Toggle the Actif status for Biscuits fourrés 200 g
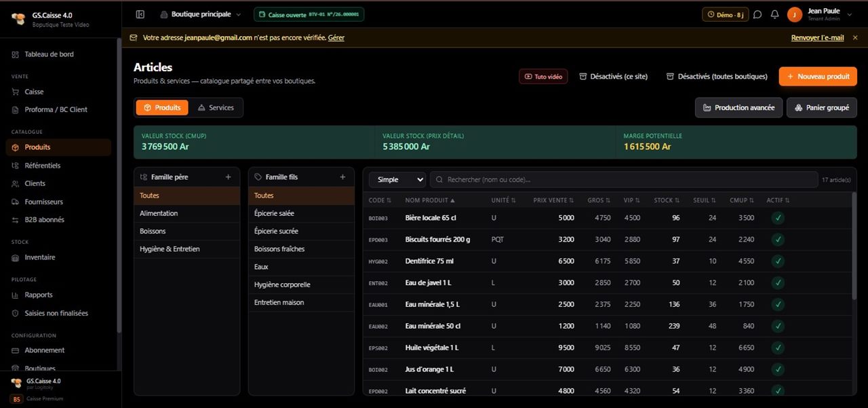Screen dimensions: 868x408 click(778, 240)
